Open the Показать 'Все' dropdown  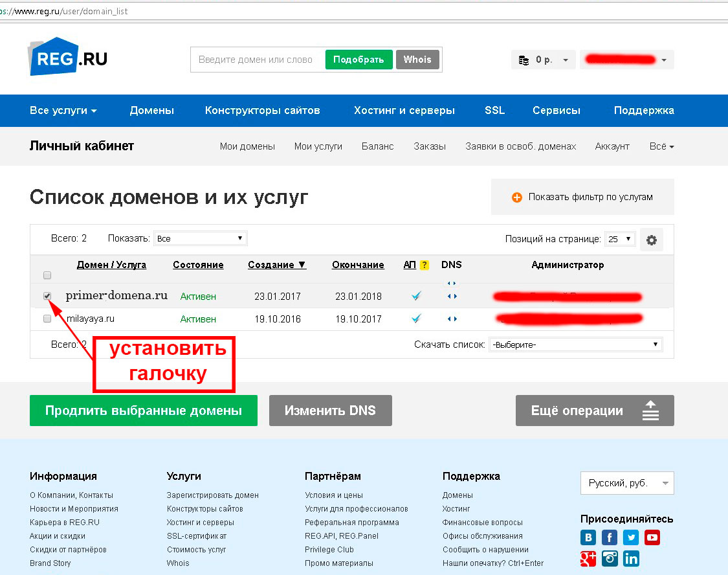click(200, 238)
